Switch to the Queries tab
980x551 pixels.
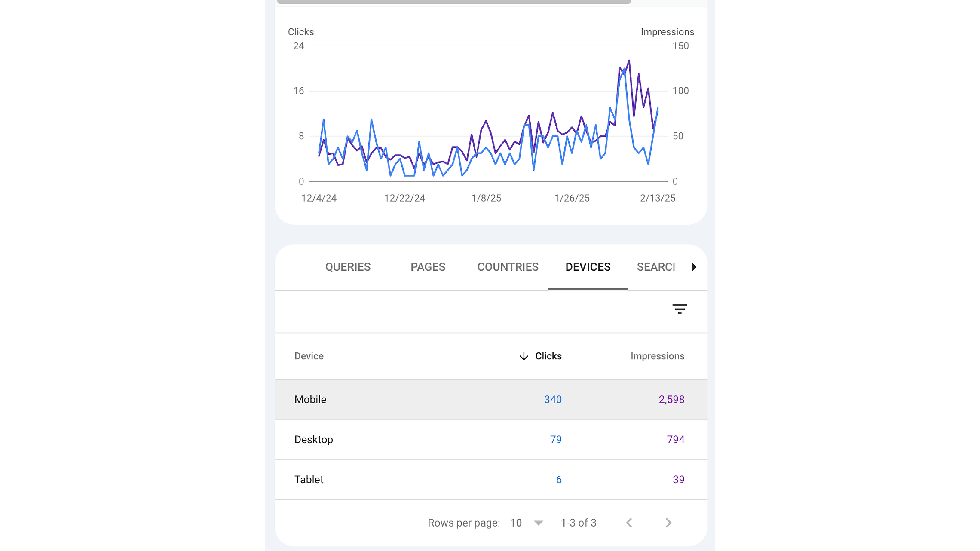pyautogui.click(x=348, y=267)
